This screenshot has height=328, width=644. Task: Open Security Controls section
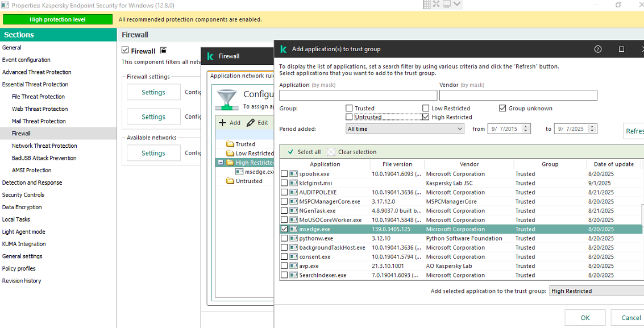23,195
